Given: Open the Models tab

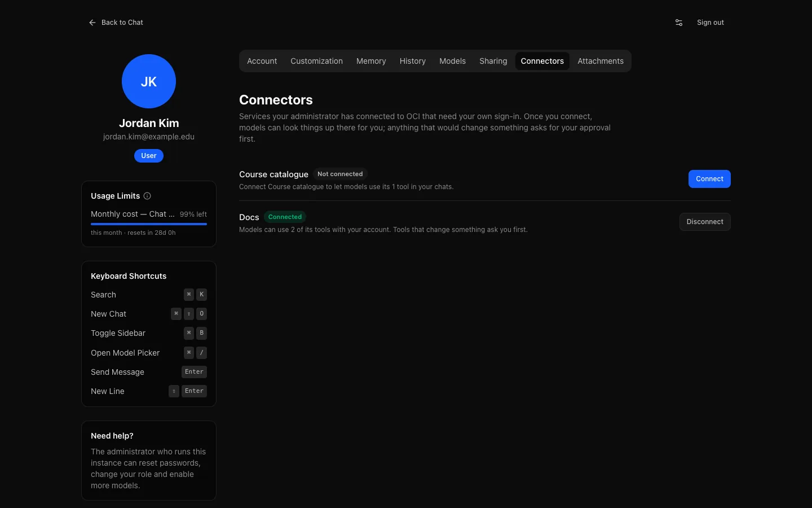Looking at the screenshot, I should (452, 61).
